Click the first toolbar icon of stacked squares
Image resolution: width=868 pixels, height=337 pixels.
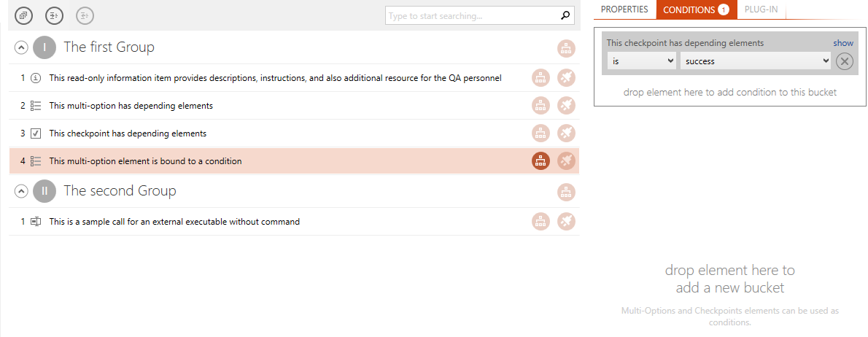coord(23,15)
